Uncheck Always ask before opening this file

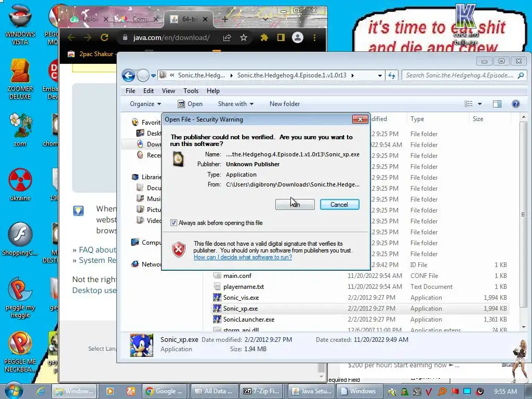coord(174,223)
